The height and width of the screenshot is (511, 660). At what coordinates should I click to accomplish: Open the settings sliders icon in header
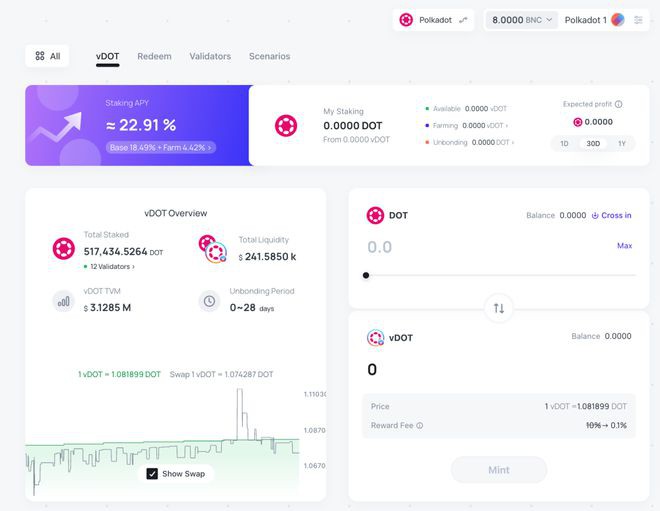[638, 20]
